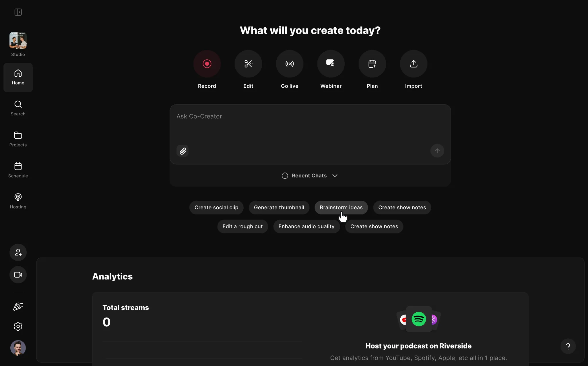Viewport: 588px width, 366px height.
Task: Click Host your podcast on Riverside heading
Action: tap(418, 346)
